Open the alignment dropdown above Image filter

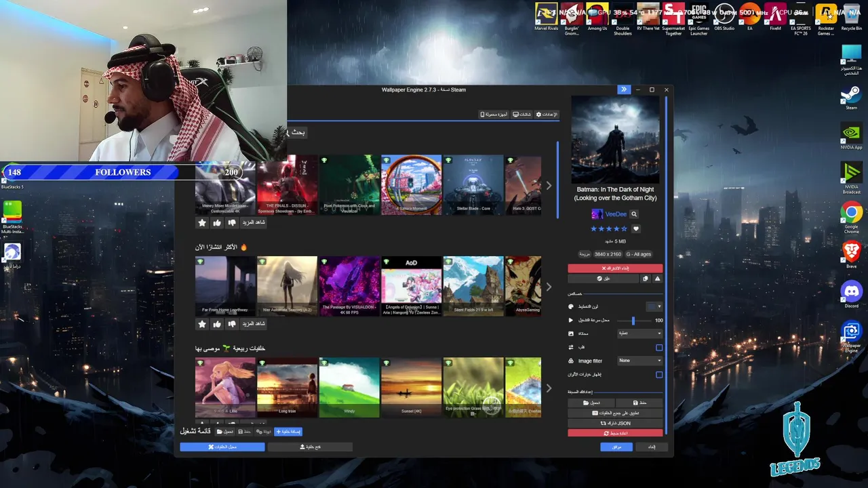639,333
